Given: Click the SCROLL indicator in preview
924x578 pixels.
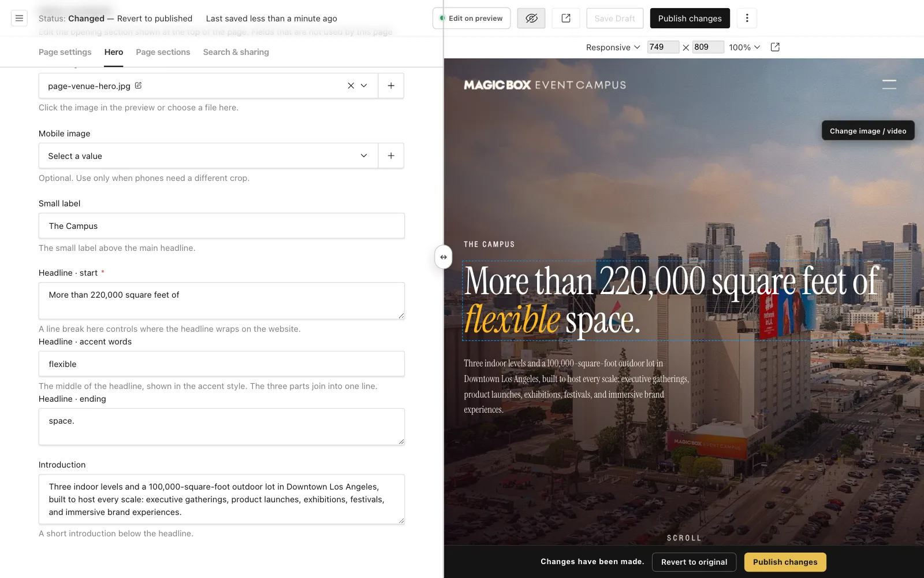Looking at the screenshot, I should 684,538.
